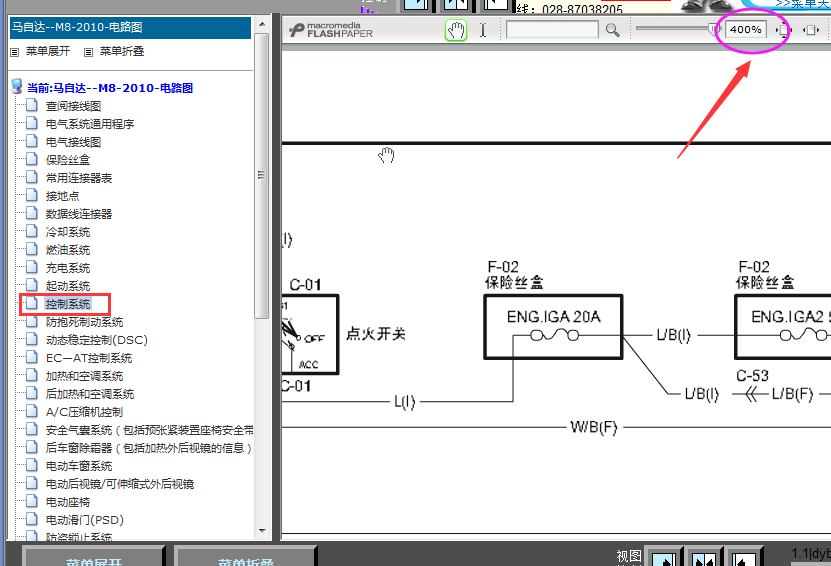
Task: Click the FlashPaper search text field
Action: click(x=552, y=30)
